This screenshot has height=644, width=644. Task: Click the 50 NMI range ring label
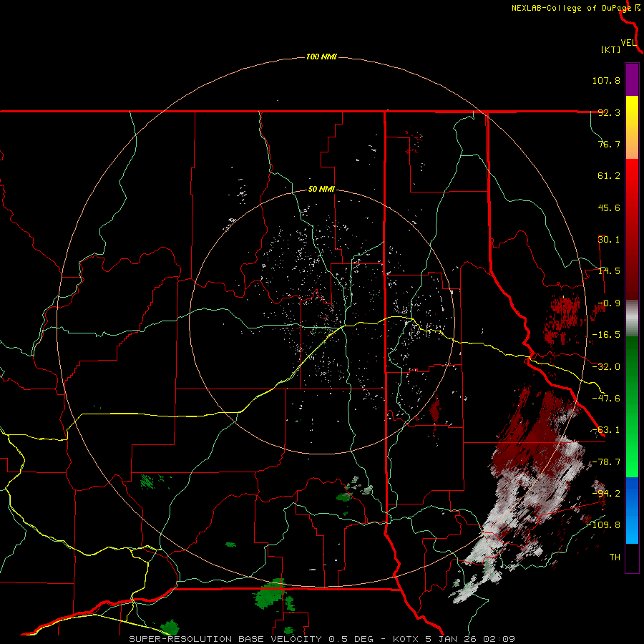[321, 190]
